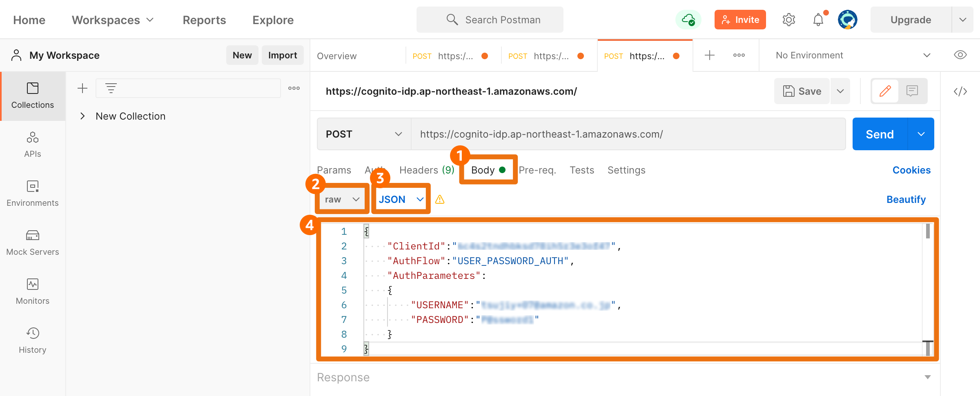Open the raw body type dropdown
This screenshot has height=396, width=980.
coord(342,199)
